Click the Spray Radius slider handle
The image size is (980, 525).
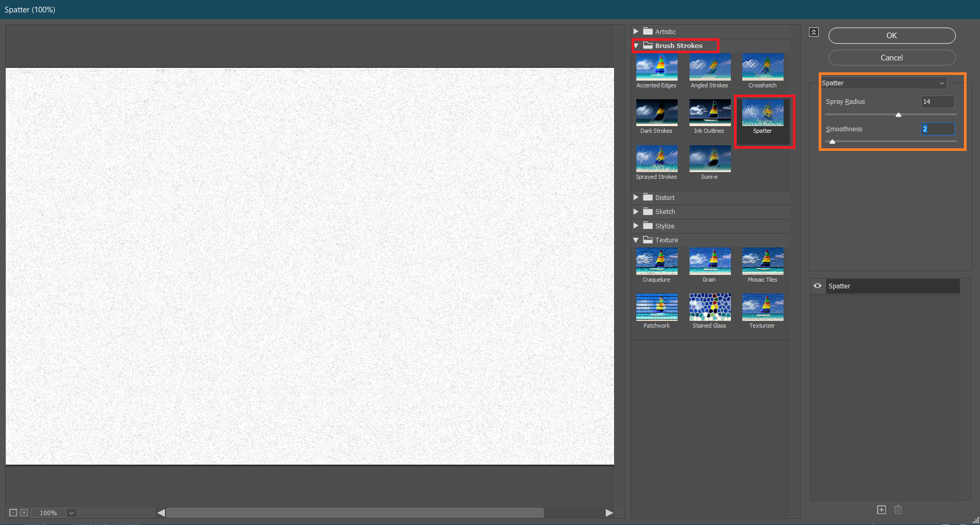[898, 115]
